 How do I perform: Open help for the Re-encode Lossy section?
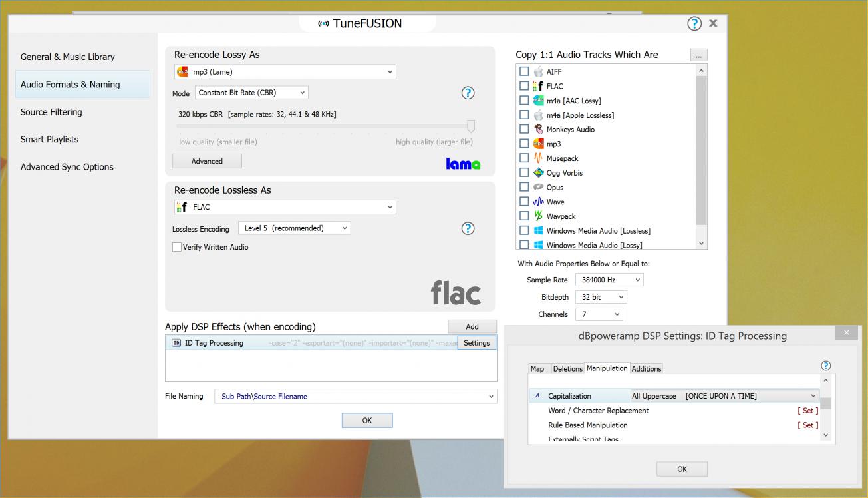click(468, 93)
